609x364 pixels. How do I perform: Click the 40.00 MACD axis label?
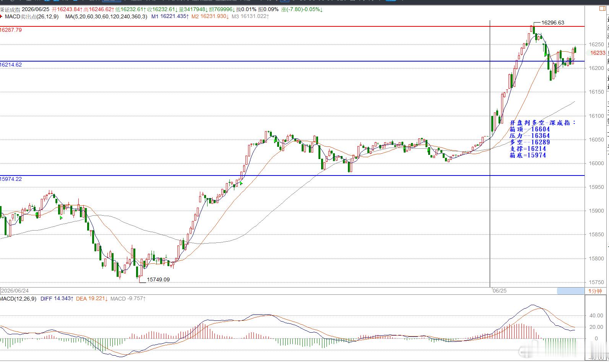pyautogui.click(x=596, y=316)
